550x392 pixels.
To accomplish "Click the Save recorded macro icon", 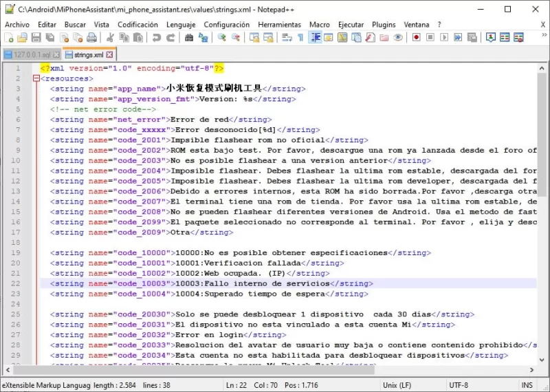I will point(472,37).
